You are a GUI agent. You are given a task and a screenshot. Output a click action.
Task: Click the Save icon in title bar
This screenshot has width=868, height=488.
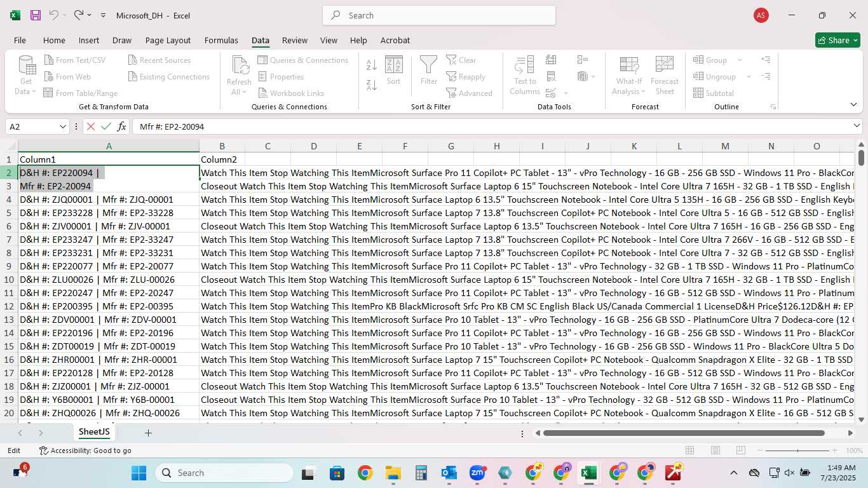coord(36,15)
